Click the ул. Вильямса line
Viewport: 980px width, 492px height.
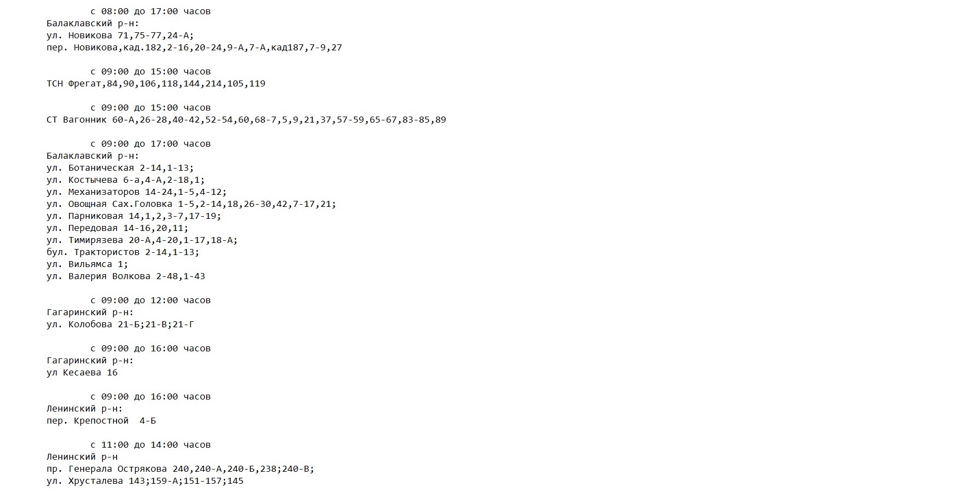[87, 264]
